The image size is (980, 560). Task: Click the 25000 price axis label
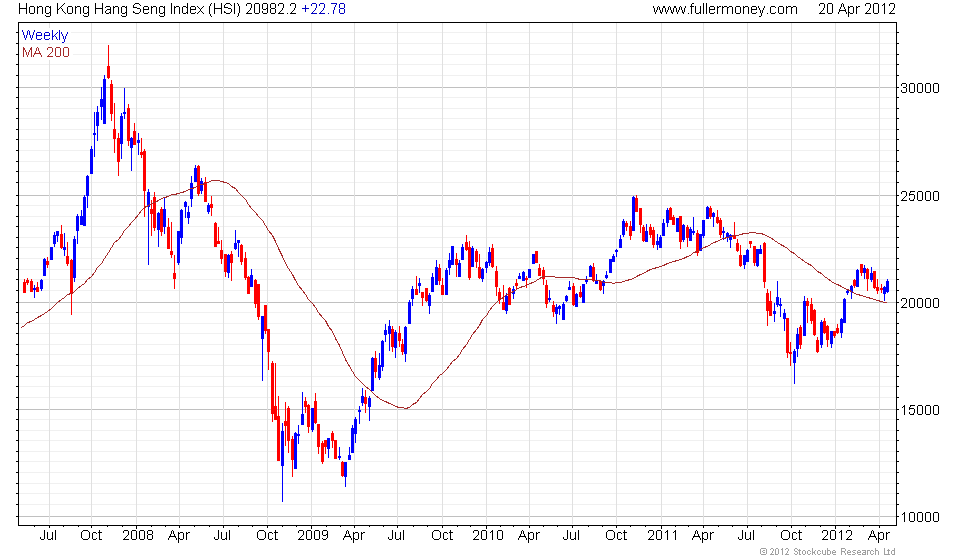919,196
